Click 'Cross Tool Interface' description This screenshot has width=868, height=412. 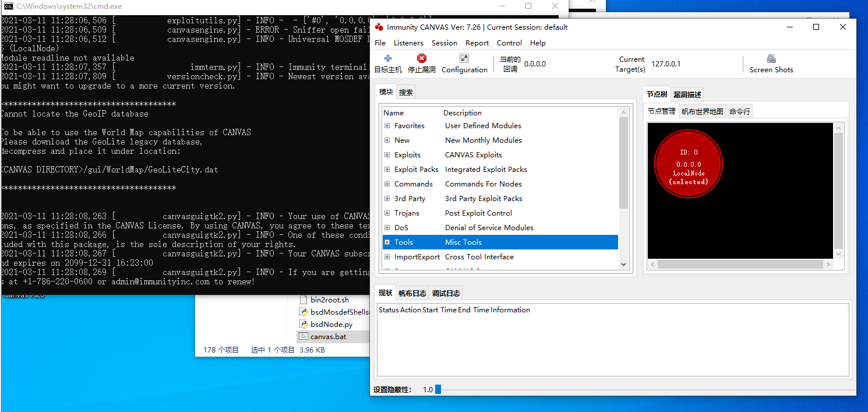point(479,256)
